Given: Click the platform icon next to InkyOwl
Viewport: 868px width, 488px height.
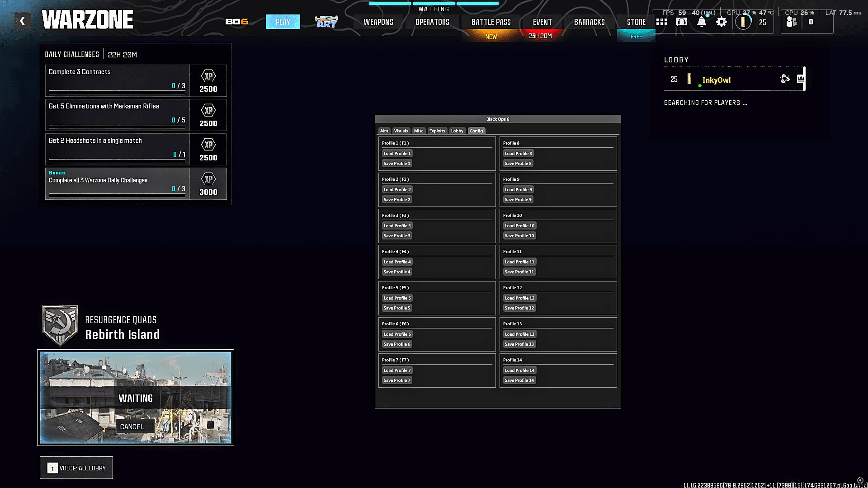Looking at the screenshot, I should 785,79.
